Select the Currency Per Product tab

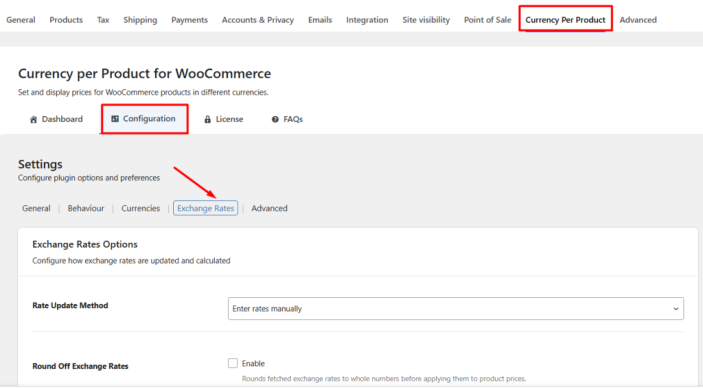click(x=565, y=20)
